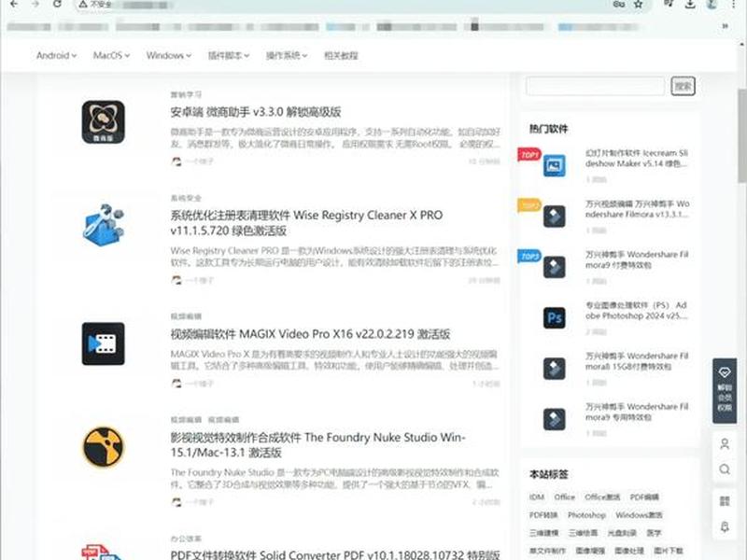This screenshot has width=747, height=560.
Task: Open Solid Converter PDF article title
Action: click(335, 554)
